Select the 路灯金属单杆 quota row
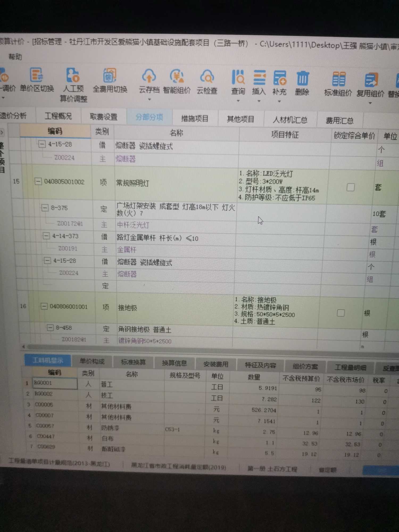Viewport: 399px width, 532px height. click(x=157, y=238)
